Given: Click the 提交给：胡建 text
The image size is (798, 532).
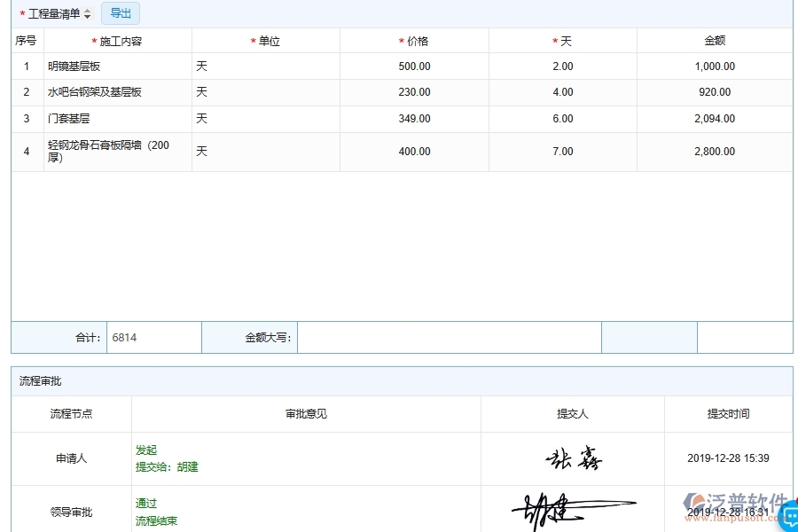Looking at the screenshot, I should click(x=167, y=467).
